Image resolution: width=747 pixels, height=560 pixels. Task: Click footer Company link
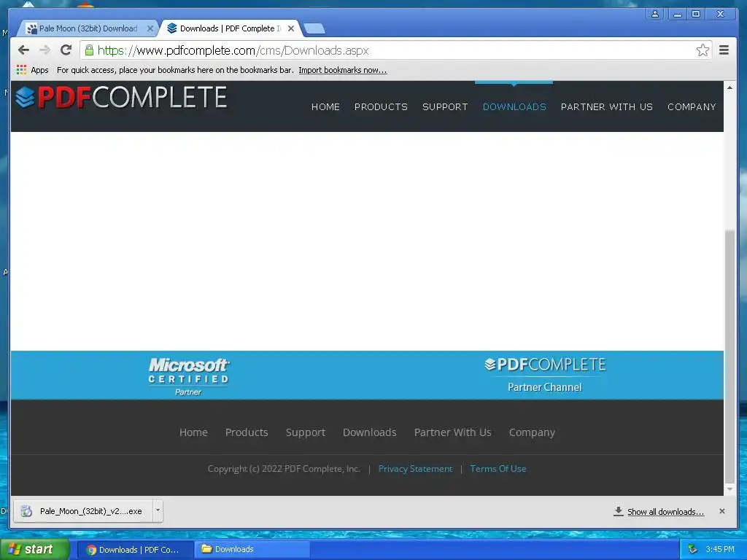(532, 432)
